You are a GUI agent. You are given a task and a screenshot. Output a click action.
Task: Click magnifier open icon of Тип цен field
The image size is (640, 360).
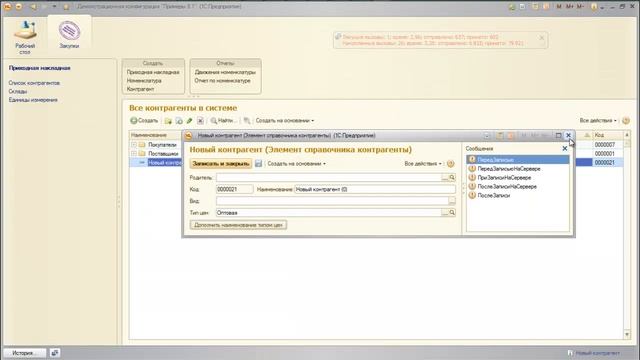pyautogui.click(x=452, y=213)
